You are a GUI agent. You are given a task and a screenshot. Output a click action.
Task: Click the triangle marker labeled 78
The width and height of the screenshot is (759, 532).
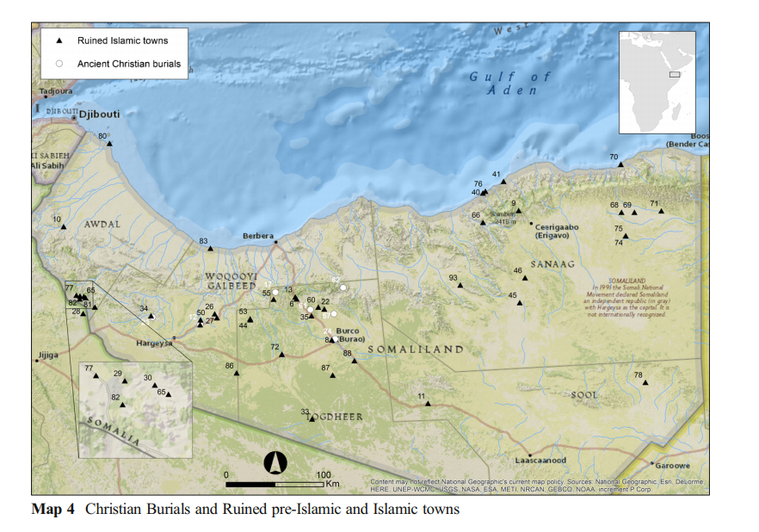[645, 382]
